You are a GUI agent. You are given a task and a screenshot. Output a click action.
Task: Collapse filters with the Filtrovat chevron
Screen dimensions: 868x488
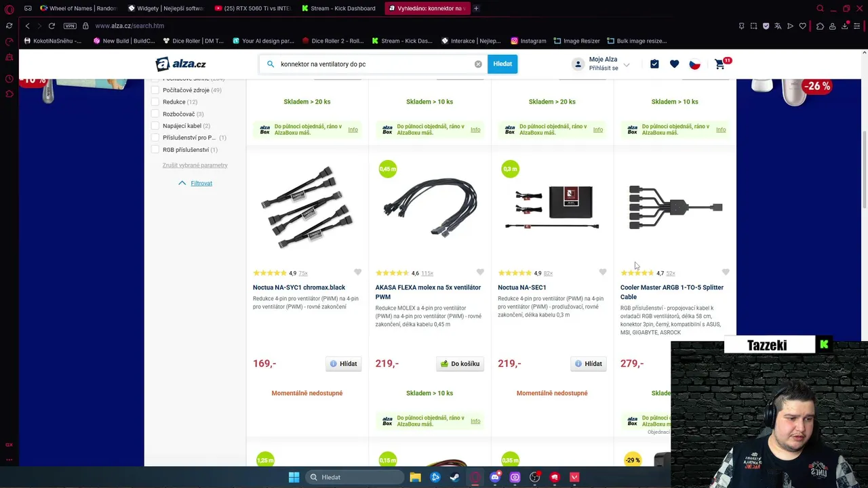tap(182, 183)
